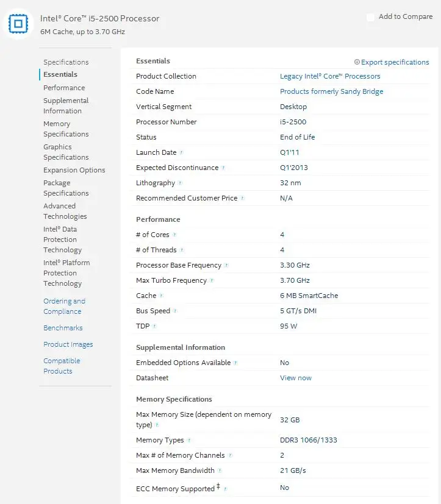The height and width of the screenshot is (504, 441).
Task: Open Export specifications link
Action: pyautogui.click(x=395, y=62)
